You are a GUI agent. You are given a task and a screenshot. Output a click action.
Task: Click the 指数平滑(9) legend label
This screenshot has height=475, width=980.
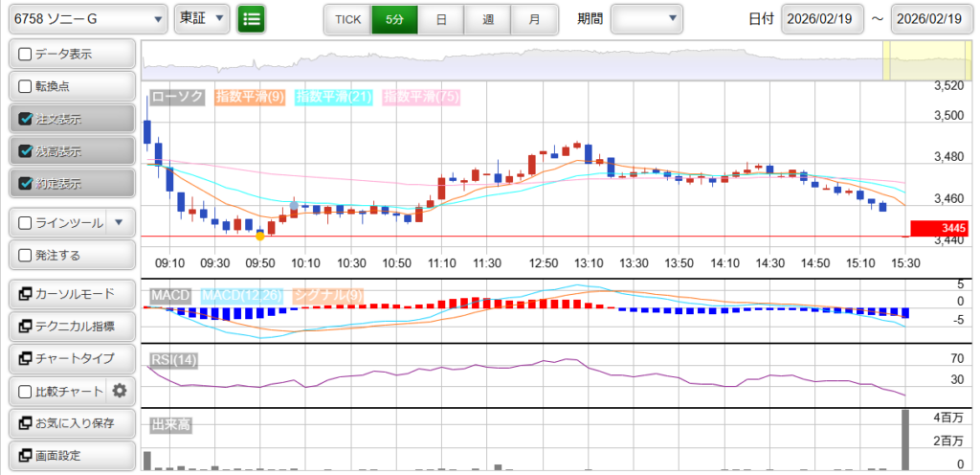(250, 97)
